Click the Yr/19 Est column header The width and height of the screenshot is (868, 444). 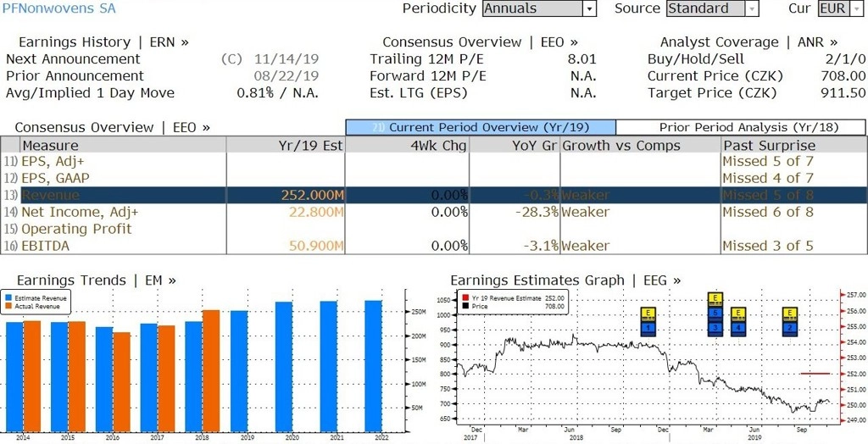click(286, 145)
